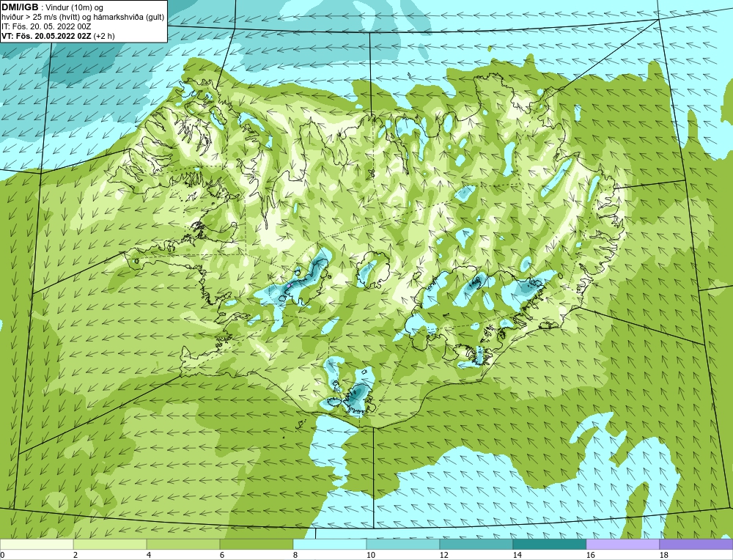Image resolution: width=733 pixels, height=560 pixels.
Task: Click the 10–12 m/s teal legend swatch
Action: pos(403,545)
